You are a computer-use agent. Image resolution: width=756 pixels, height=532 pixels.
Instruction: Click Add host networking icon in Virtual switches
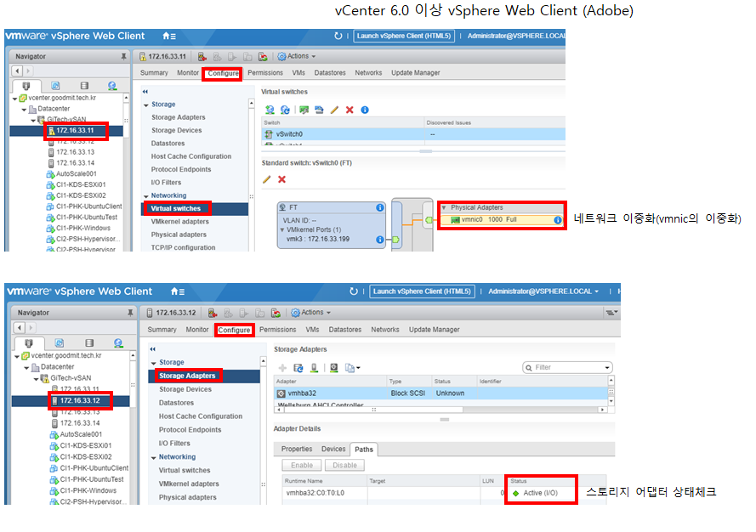(x=270, y=110)
